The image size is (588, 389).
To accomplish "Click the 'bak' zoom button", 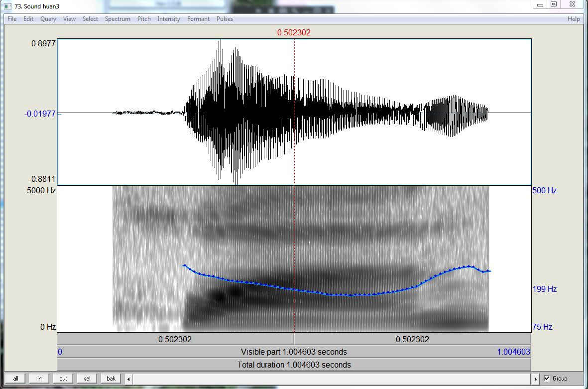I will click(111, 379).
